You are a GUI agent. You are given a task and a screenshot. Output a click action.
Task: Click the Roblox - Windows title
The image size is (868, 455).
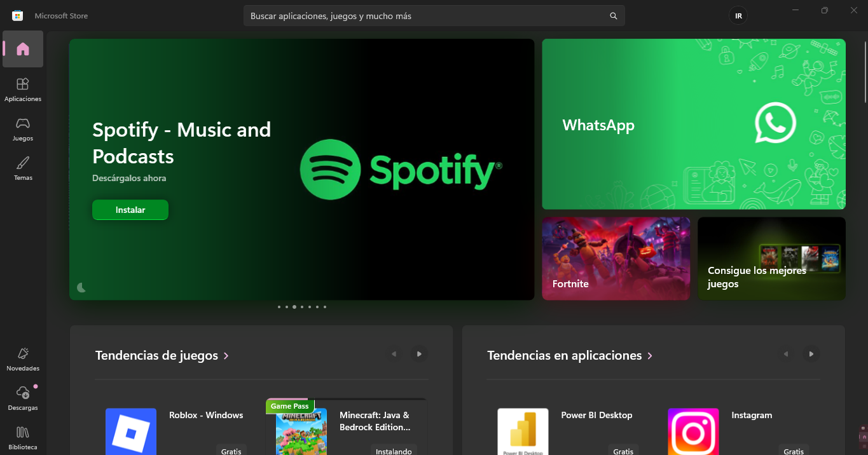(206, 415)
